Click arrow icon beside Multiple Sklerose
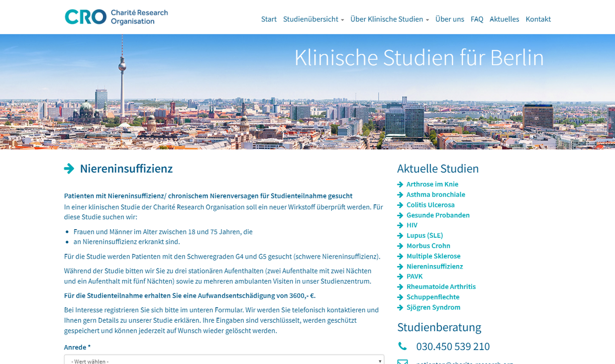Image resolution: width=615 pixels, height=364 pixels. pos(400,256)
